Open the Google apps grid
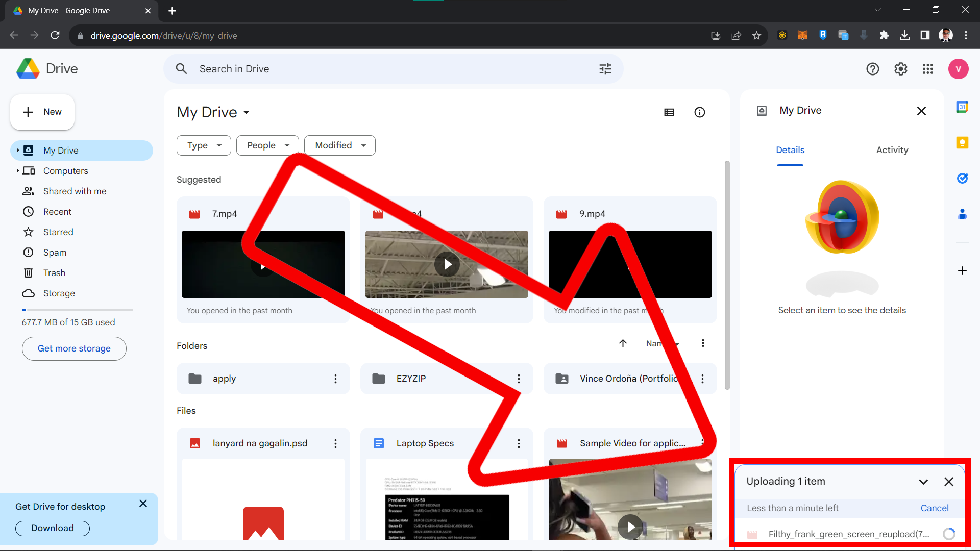 point(928,69)
